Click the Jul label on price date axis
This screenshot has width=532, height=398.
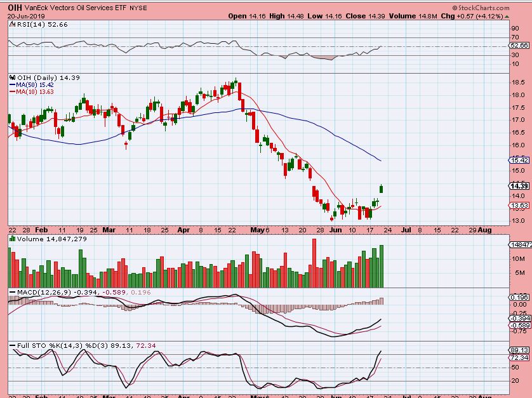pyautogui.click(x=406, y=230)
